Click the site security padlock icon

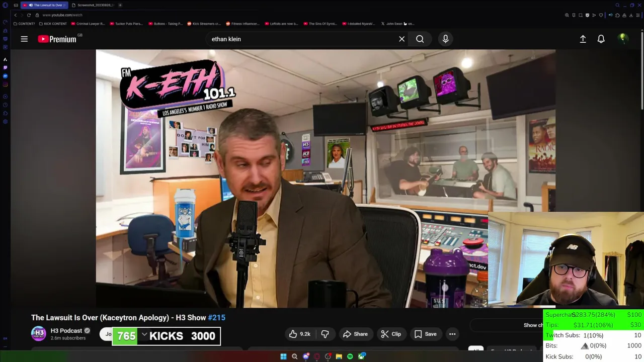(x=37, y=15)
